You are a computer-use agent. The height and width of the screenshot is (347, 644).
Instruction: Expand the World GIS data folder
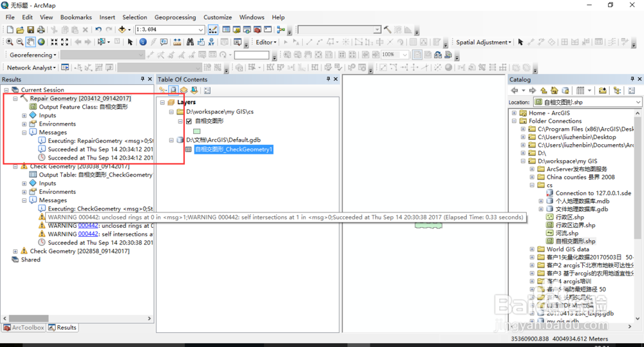[532, 249]
